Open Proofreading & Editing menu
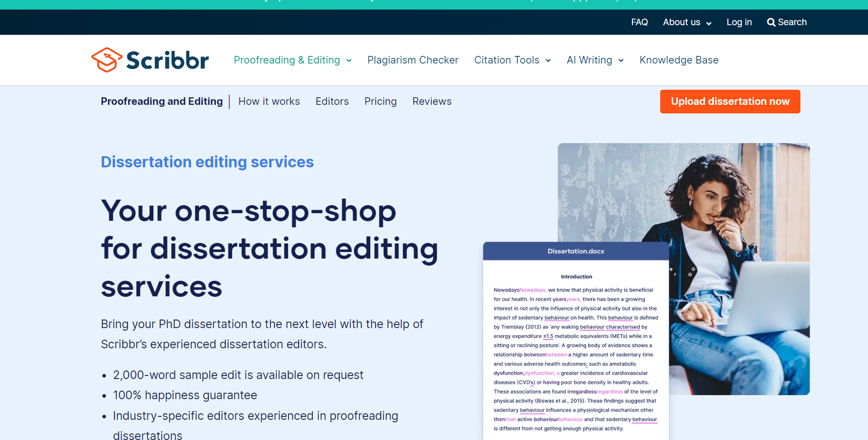 tap(287, 60)
